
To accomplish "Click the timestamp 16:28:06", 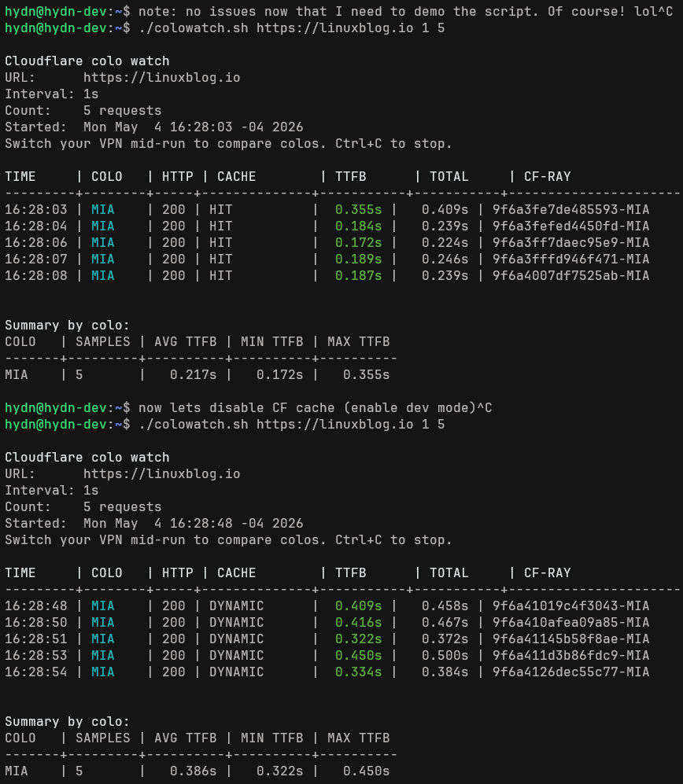I will pos(36,242).
